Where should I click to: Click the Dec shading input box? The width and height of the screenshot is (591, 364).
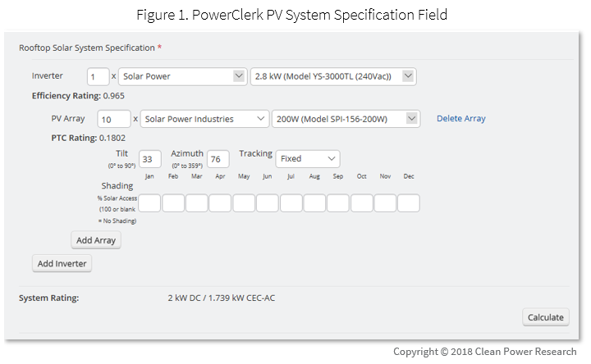pyautogui.click(x=409, y=203)
